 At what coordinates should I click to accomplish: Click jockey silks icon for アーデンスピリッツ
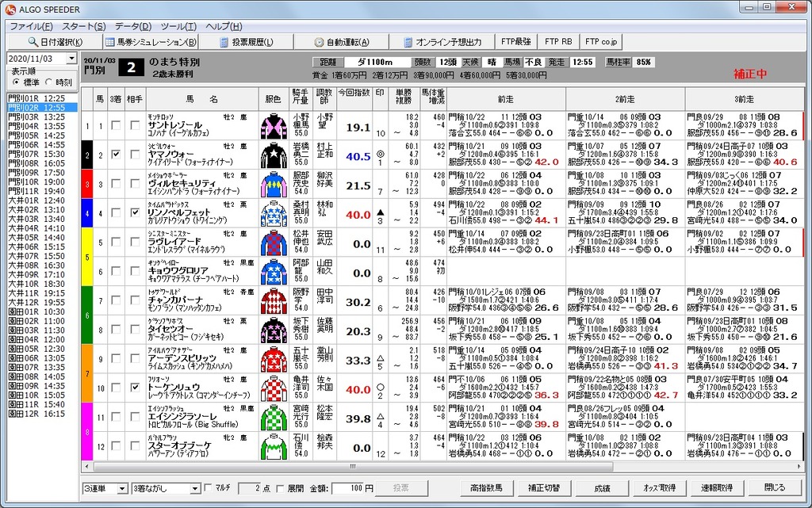pyautogui.click(x=274, y=359)
